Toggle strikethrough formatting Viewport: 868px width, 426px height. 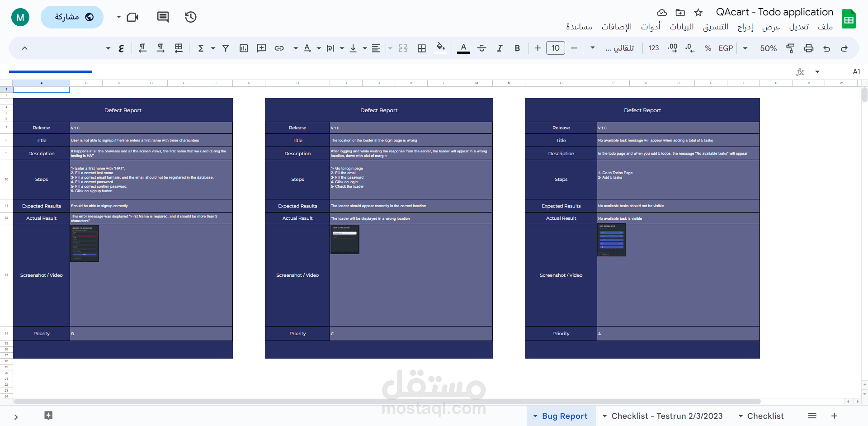[x=481, y=48]
